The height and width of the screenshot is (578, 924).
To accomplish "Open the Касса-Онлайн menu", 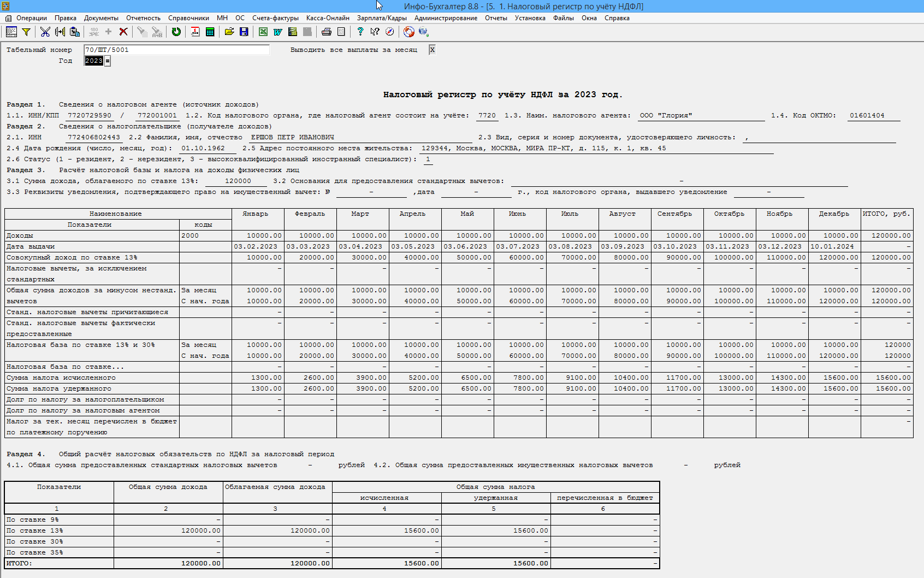I will point(328,18).
